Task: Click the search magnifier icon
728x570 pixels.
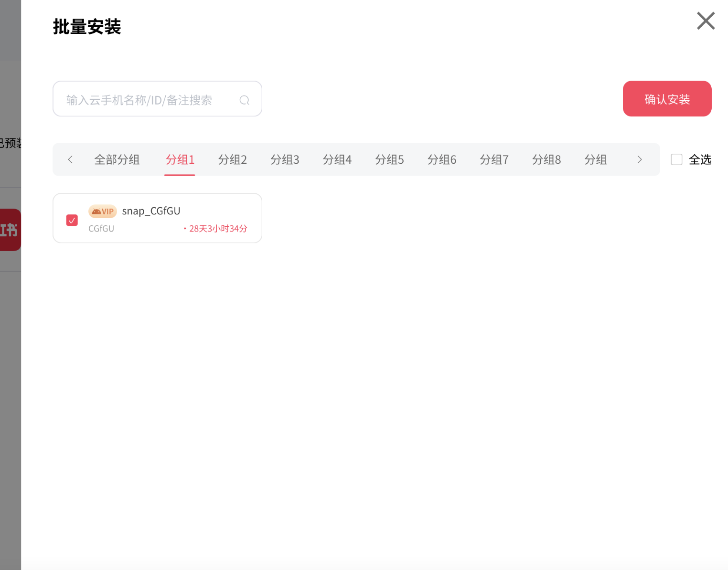Action: pyautogui.click(x=244, y=100)
